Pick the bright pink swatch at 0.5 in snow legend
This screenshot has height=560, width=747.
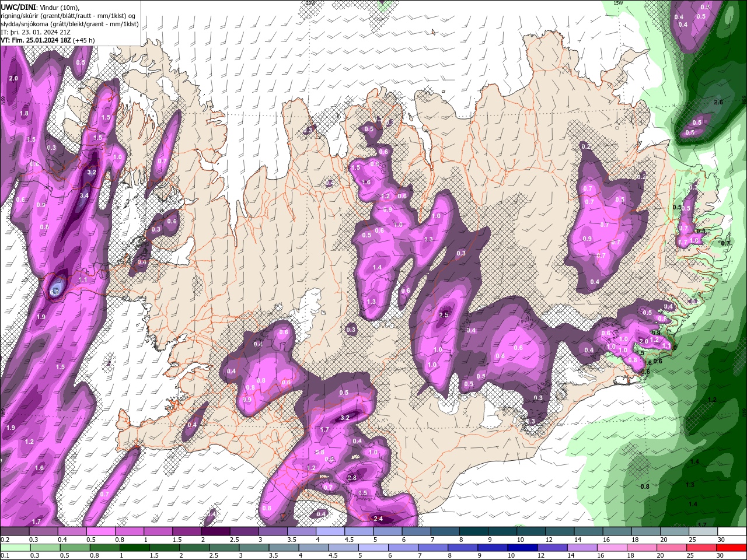click(100, 531)
